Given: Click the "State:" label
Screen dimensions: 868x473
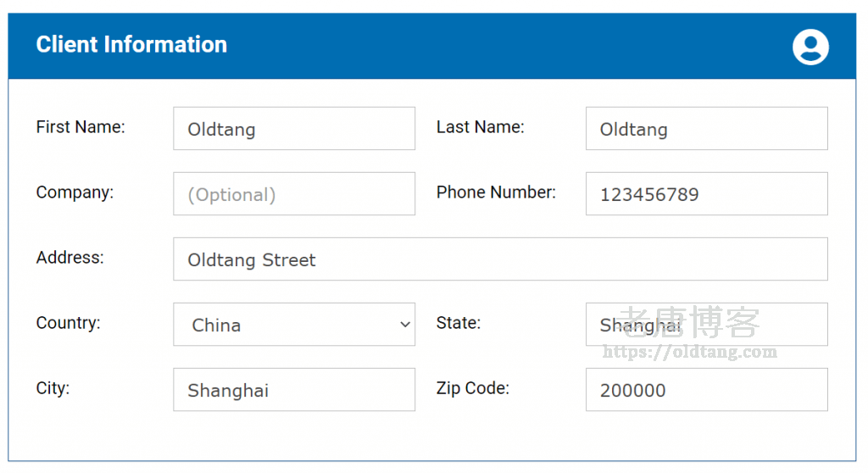Looking at the screenshot, I should click(x=458, y=323).
